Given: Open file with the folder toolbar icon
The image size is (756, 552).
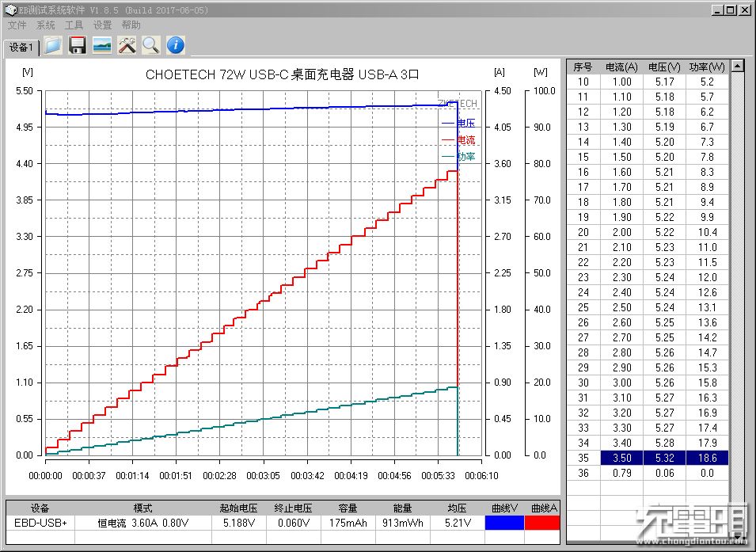Looking at the screenshot, I should pyautogui.click(x=53, y=45).
